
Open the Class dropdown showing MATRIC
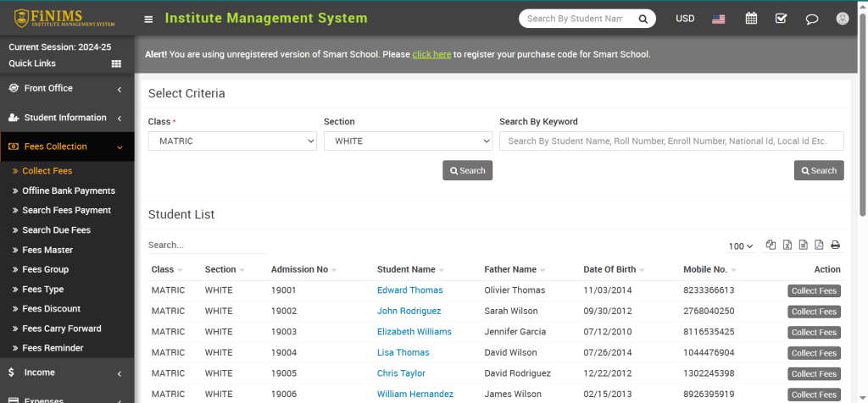pos(232,141)
